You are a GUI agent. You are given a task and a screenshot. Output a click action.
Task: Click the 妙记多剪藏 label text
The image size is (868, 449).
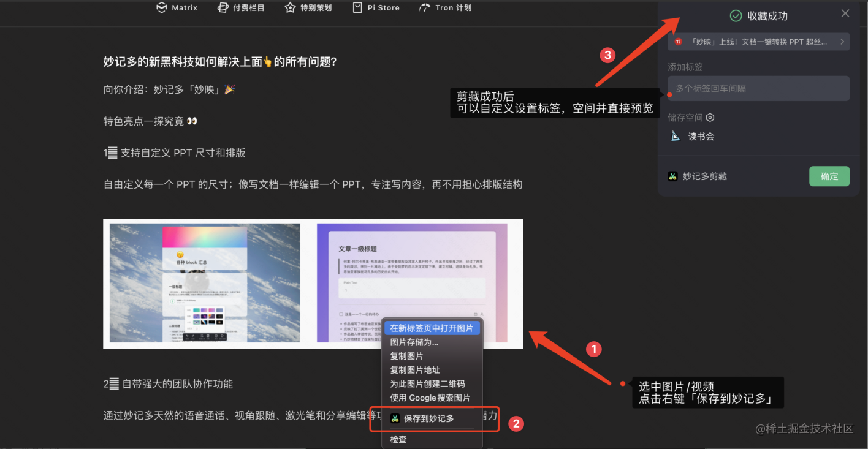705,176
